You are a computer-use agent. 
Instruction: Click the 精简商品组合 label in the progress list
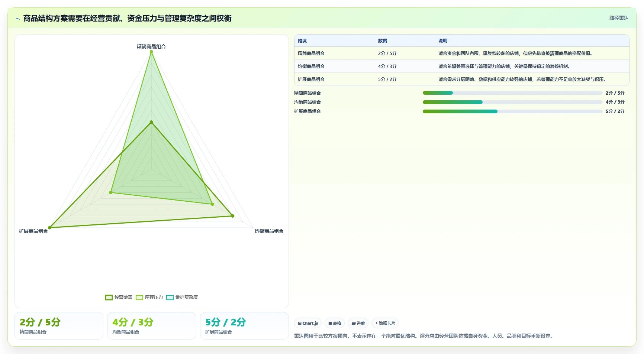307,93
